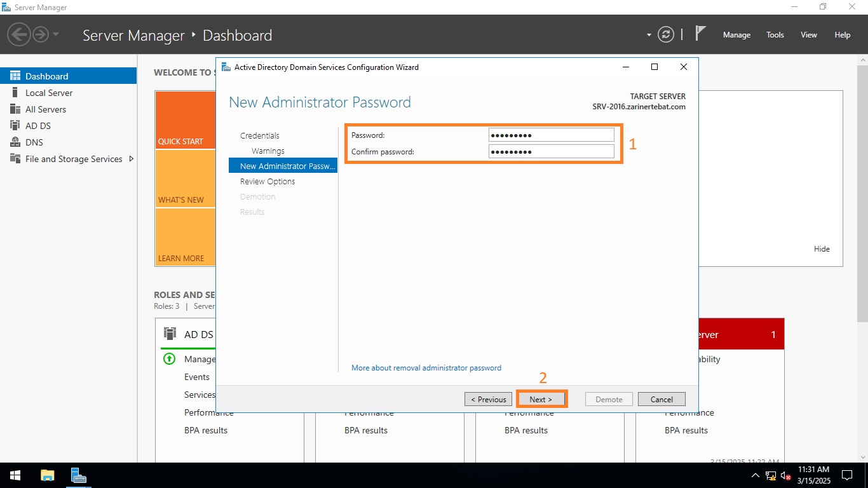Close the Active Directory configuration wizard
This screenshot has height=488, width=868.
tap(684, 67)
